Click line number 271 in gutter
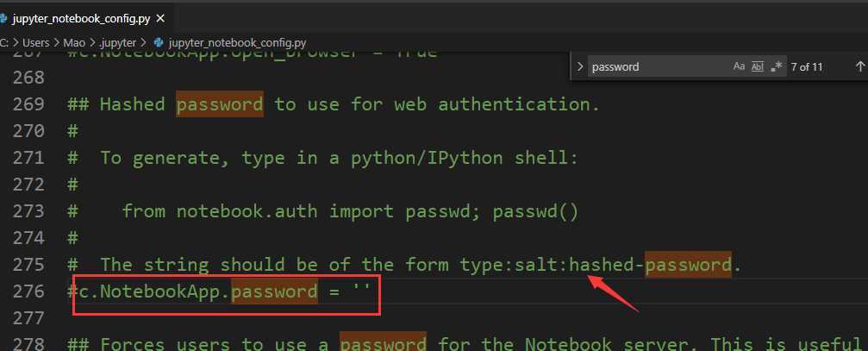Image resolution: width=868 pixels, height=351 pixels. (28, 159)
